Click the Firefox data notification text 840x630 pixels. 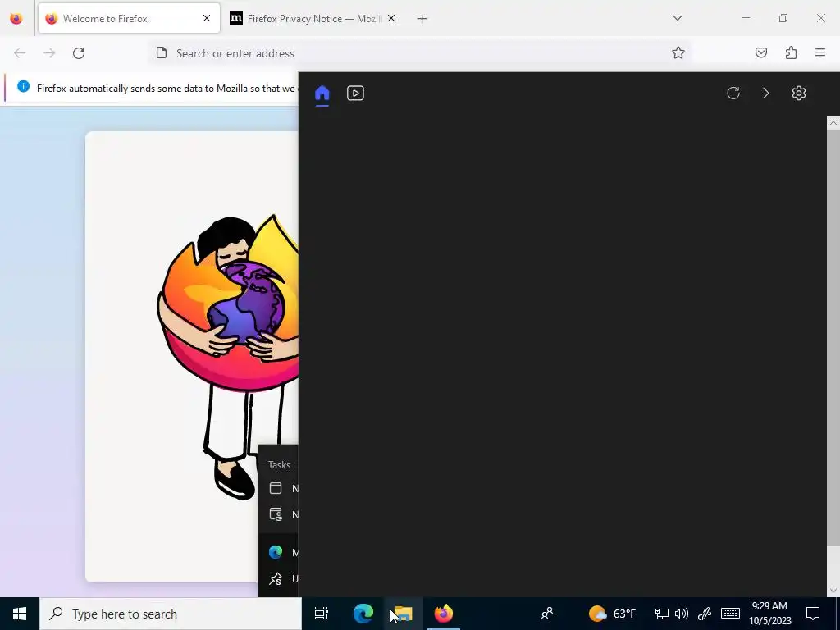tap(166, 89)
